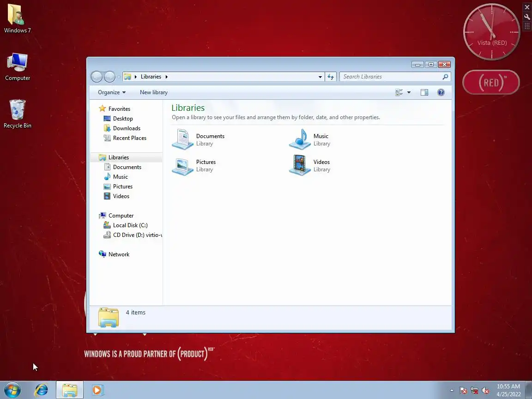Image resolution: width=532 pixels, height=399 pixels.
Task: Open Windows 7 folder on desktop
Action: (17, 18)
